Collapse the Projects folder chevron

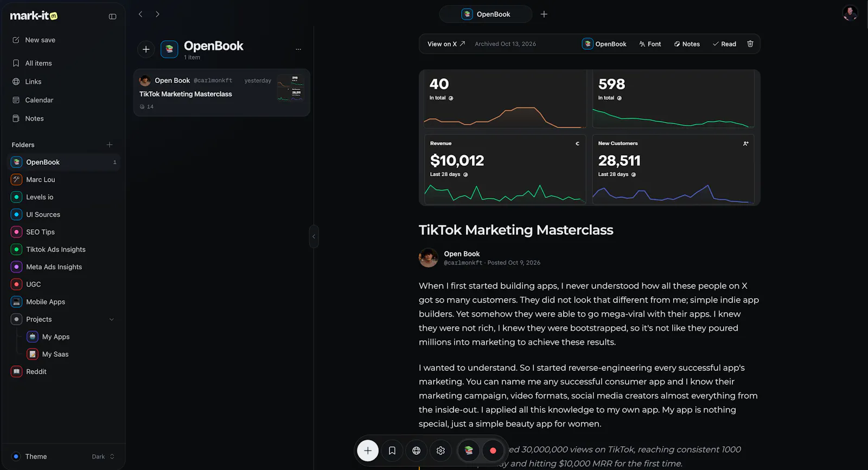112,319
